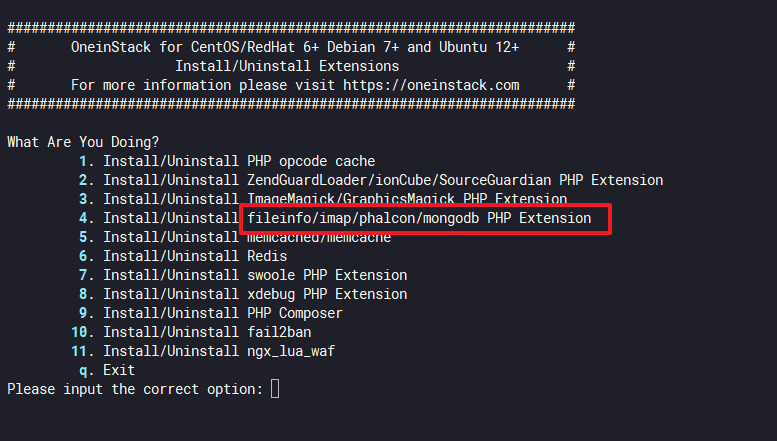
Task: Choose the swoole PHP Extension option
Action: [255, 275]
